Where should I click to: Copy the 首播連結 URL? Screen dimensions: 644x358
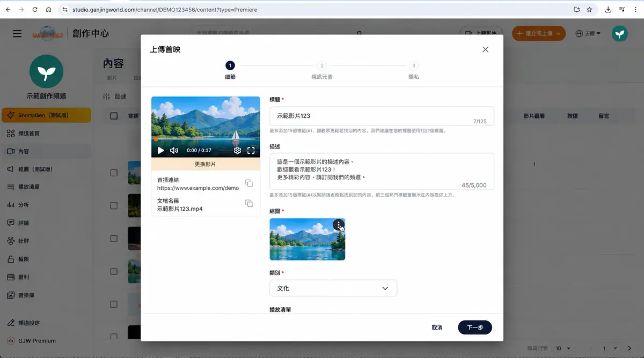(x=249, y=183)
